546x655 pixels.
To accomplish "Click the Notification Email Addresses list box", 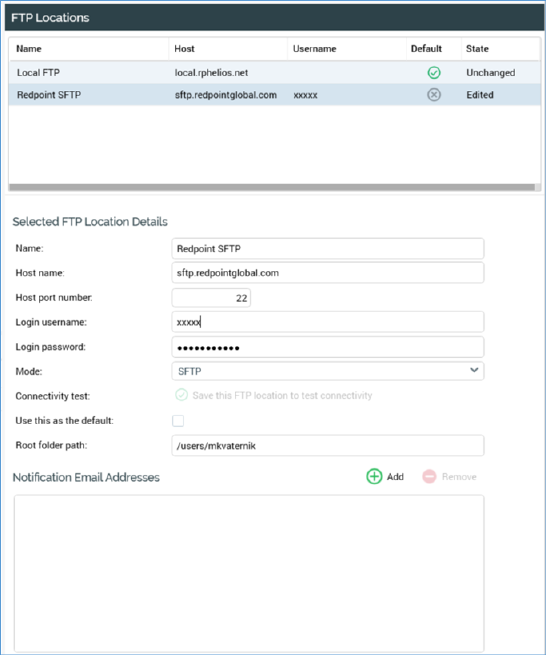I will pyautogui.click(x=249, y=572).
